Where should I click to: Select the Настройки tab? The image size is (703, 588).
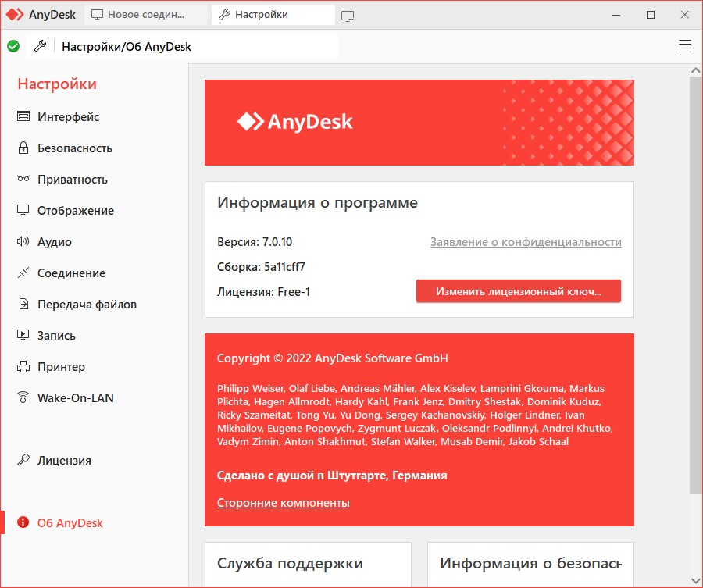(x=273, y=15)
